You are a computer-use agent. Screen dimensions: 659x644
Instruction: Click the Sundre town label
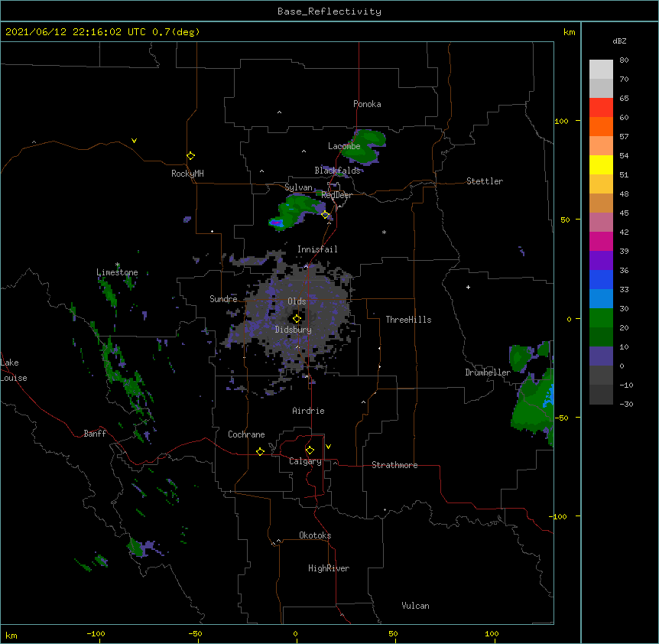point(223,299)
